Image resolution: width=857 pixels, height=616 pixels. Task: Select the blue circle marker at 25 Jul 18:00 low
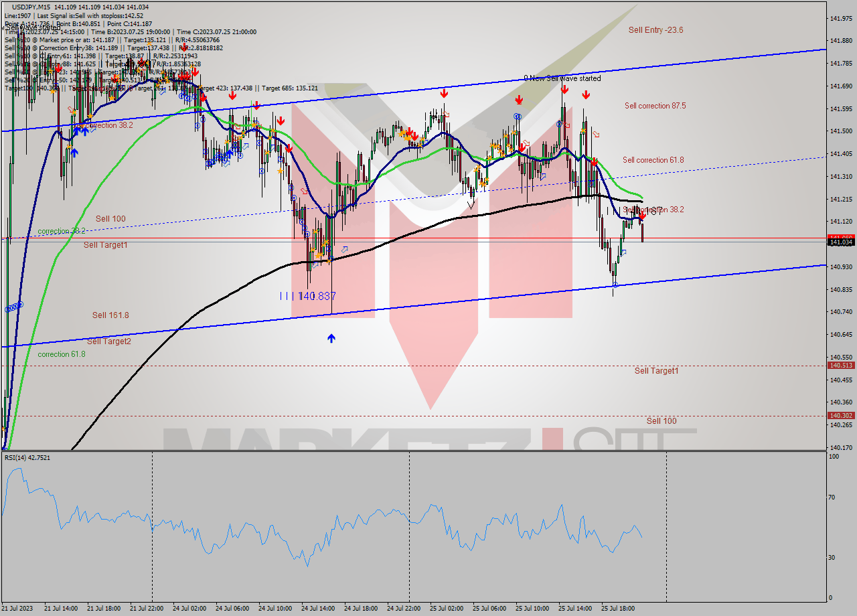(615, 285)
